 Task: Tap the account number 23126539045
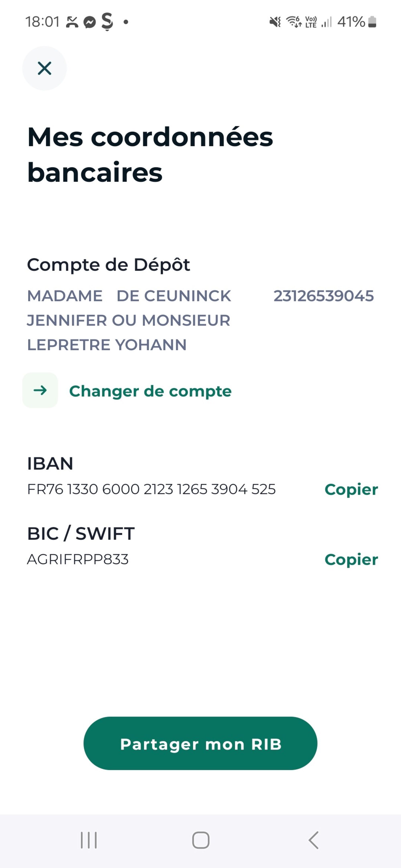tap(323, 296)
